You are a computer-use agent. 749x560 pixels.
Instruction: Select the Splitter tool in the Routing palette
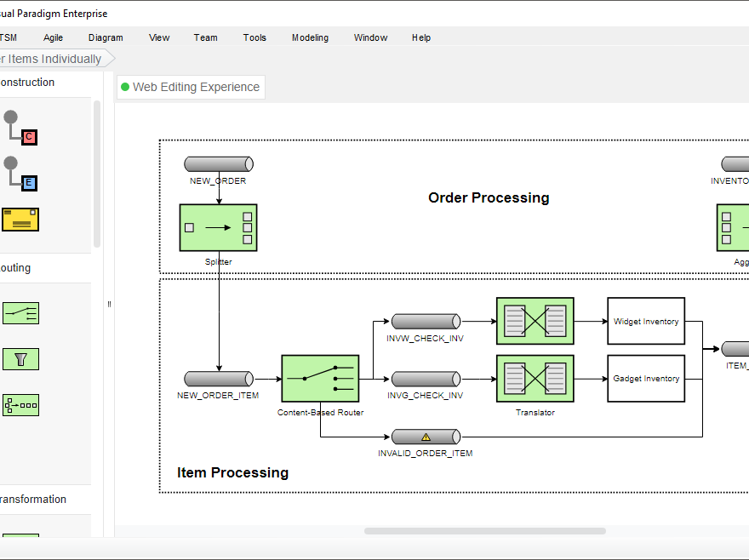[20, 405]
